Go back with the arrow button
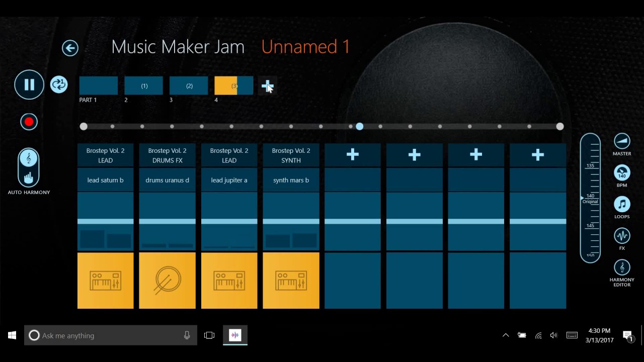Screen dimensions: 644x362 click(x=70, y=48)
